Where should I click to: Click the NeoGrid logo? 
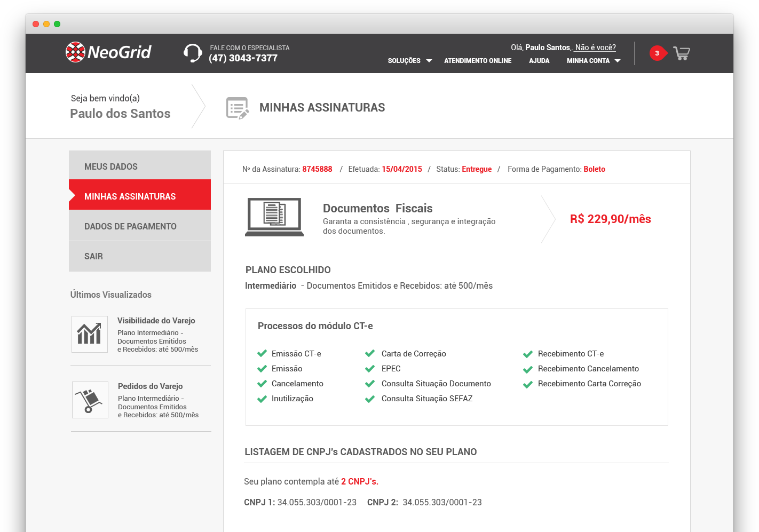click(x=108, y=52)
